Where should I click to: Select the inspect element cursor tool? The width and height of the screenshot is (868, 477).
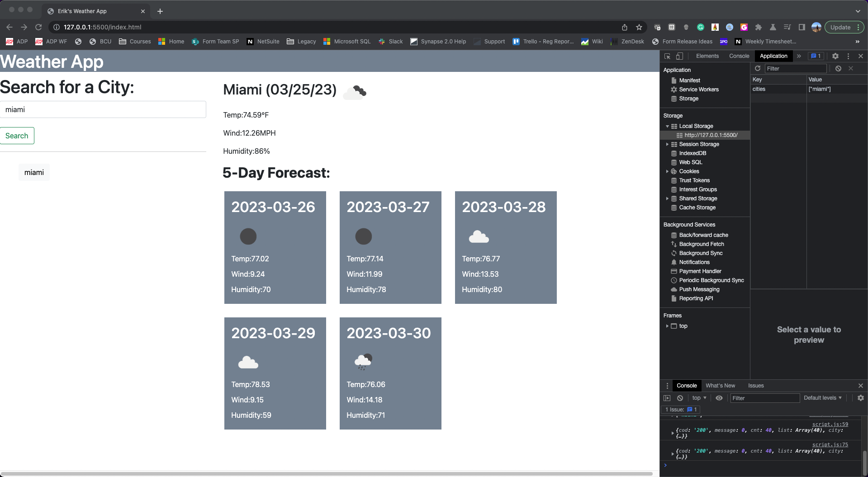tap(668, 56)
